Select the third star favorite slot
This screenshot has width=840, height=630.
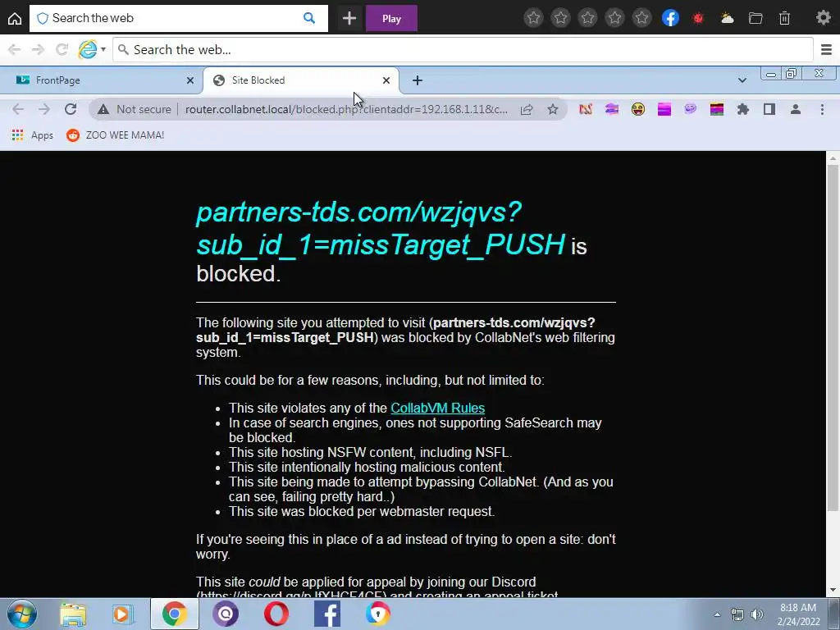pos(587,18)
